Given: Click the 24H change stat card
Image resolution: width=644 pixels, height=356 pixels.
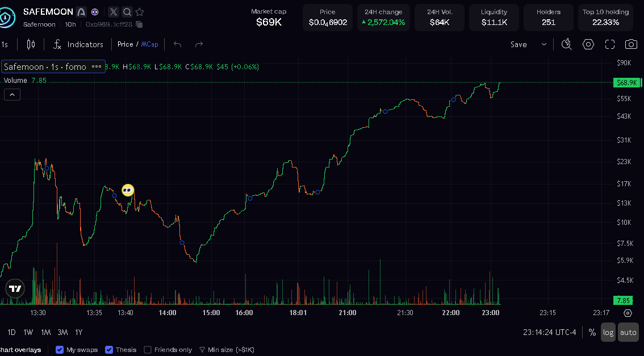Looking at the screenshot, I should pyautogui.click(x=383, y=18).
